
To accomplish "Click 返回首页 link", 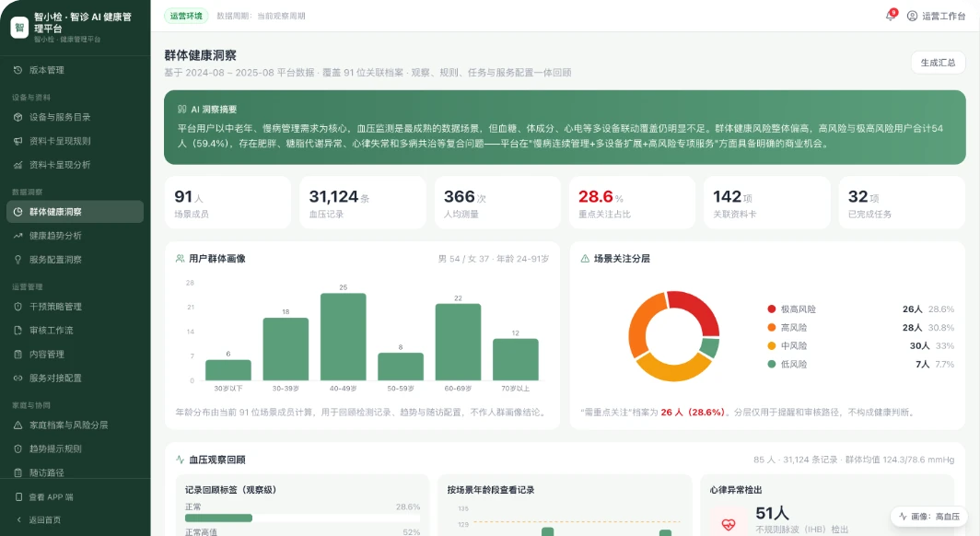I will click(x=44, y=519).
